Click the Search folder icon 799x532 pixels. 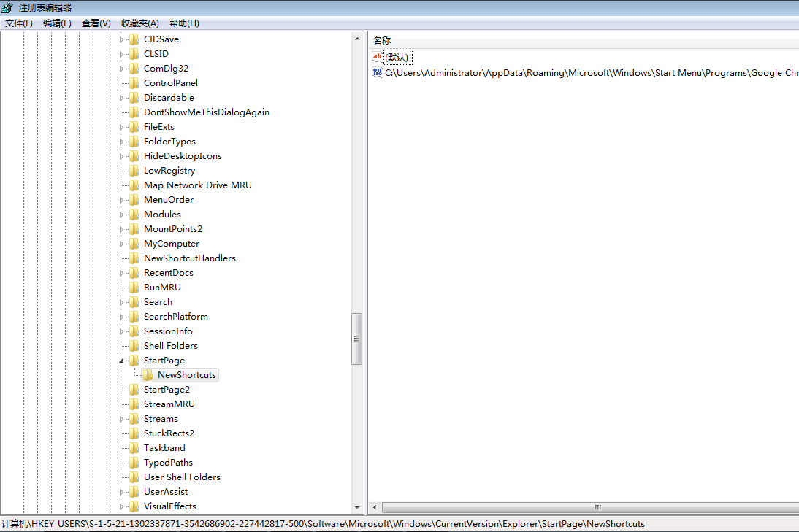click(134, 302)
